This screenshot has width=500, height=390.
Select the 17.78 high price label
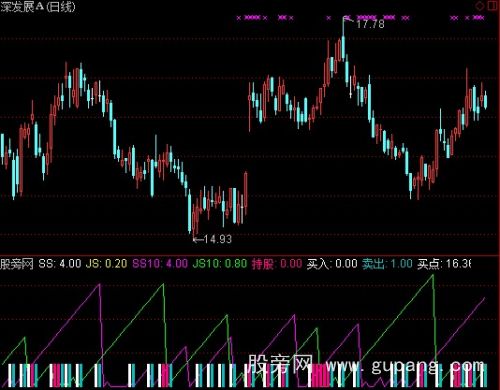[370, 24]
